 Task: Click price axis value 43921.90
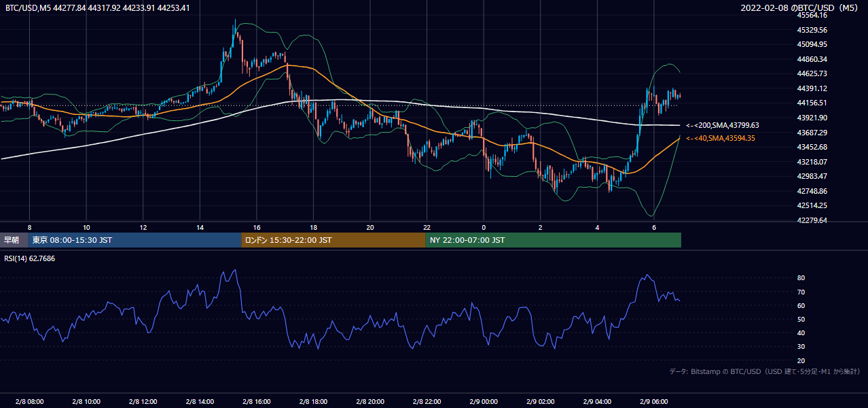(812, 118)
